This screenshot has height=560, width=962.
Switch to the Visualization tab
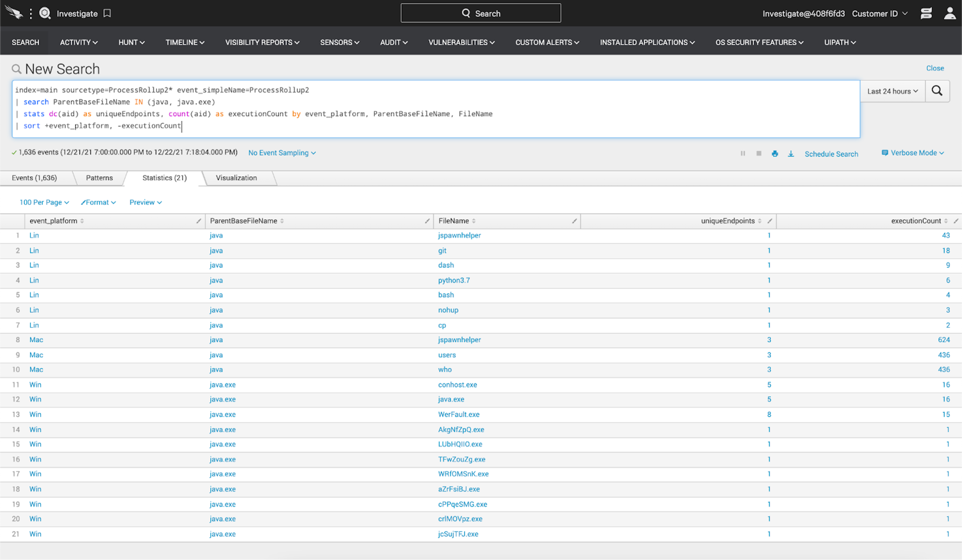pyautogui.click(x=236, y=178)
